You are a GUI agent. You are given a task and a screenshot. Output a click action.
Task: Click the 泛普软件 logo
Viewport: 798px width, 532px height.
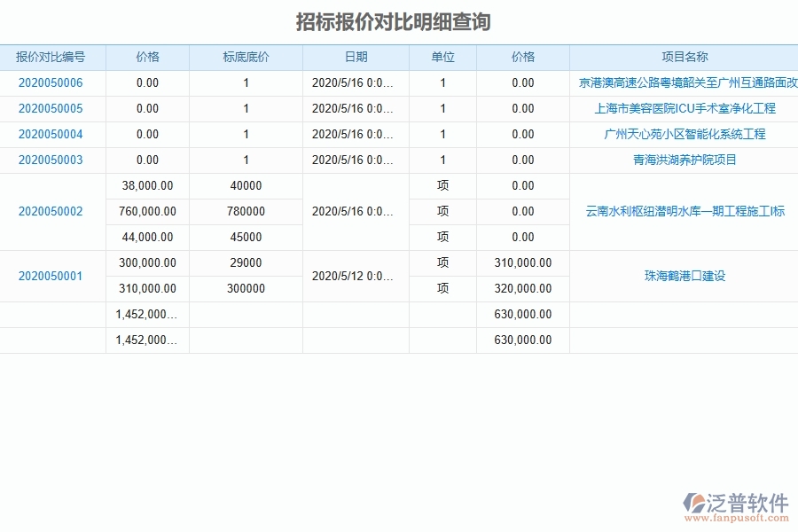click(738, 500)
